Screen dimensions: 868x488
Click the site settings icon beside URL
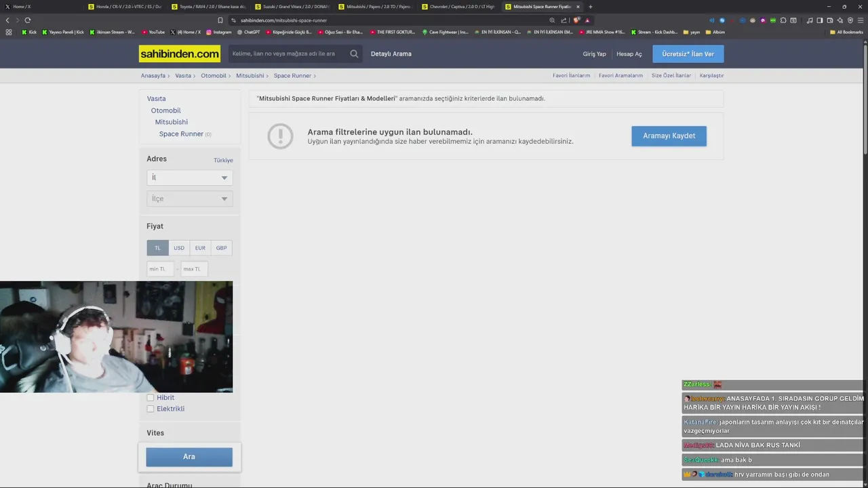coord(233,20)
